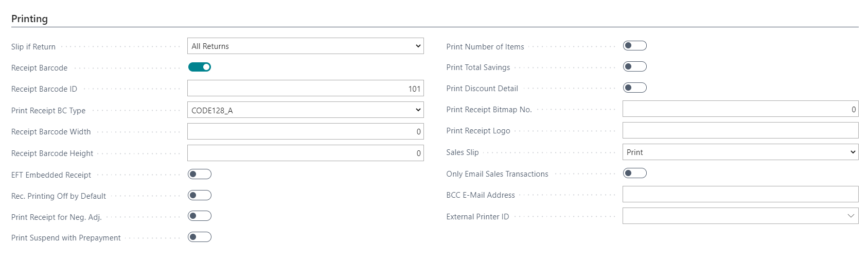Enable Print Discount Detail toggle
The height and width of the screenshot is (259, 868).
point(634,88)
